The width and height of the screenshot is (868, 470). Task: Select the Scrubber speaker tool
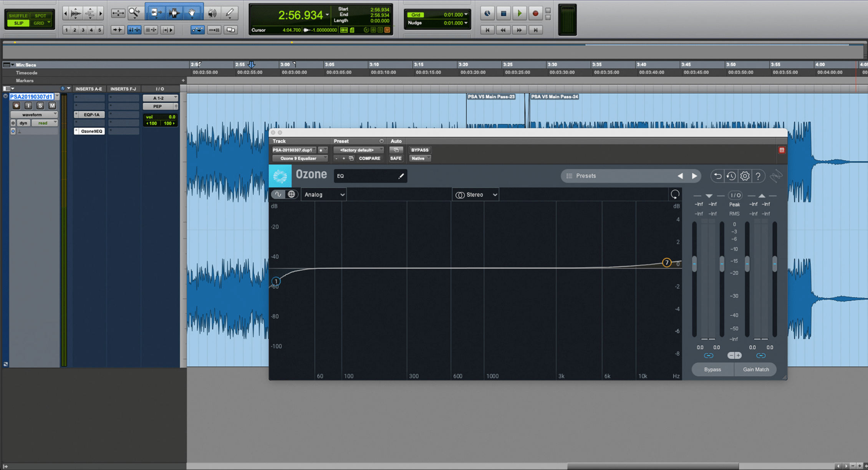click(212, 13)
